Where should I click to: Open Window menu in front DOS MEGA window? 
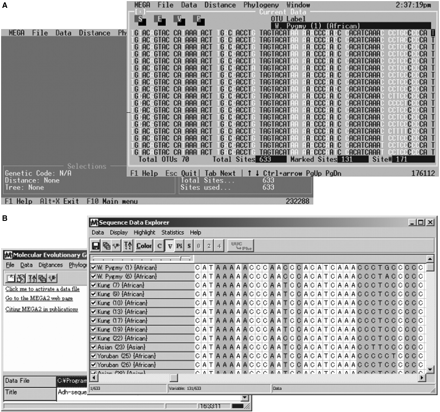coord(298,5)
